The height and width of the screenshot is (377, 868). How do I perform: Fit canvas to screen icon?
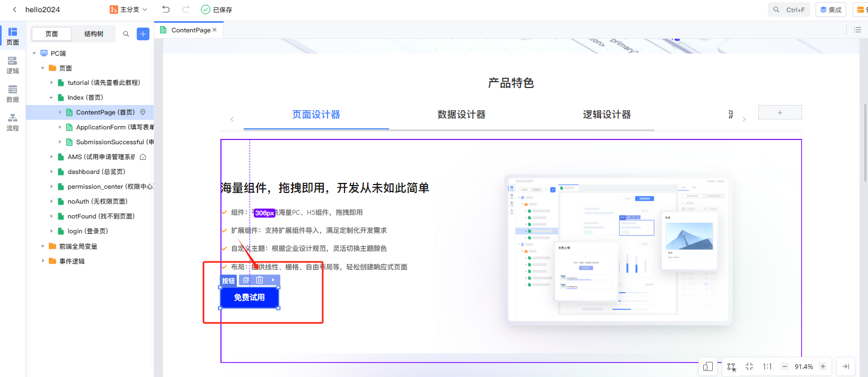pos(749,366)
